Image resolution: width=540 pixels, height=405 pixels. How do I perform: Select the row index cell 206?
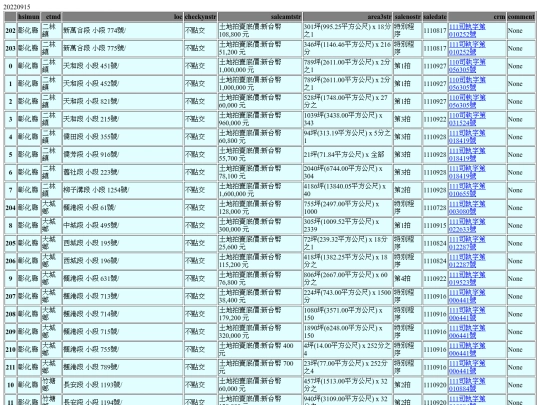click(x=10, y=261)
